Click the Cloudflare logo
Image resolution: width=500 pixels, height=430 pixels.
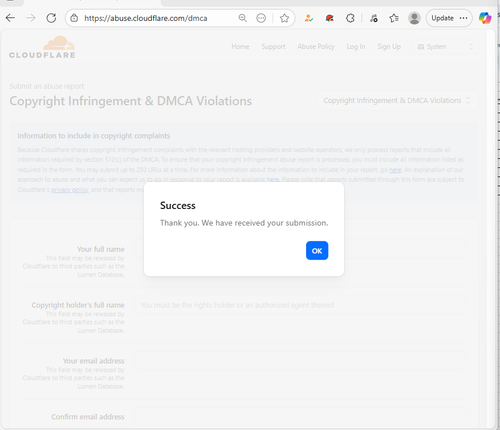(42, 47)
